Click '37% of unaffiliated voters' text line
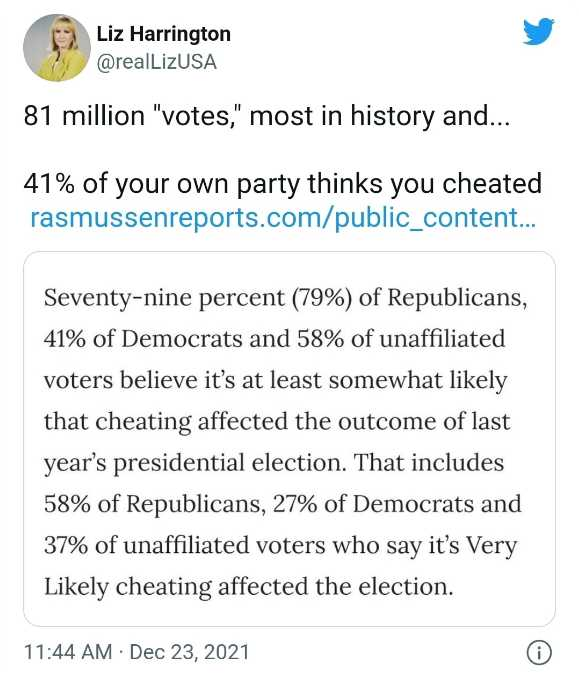This screenshot has width=579, height=681. (281, 545)
